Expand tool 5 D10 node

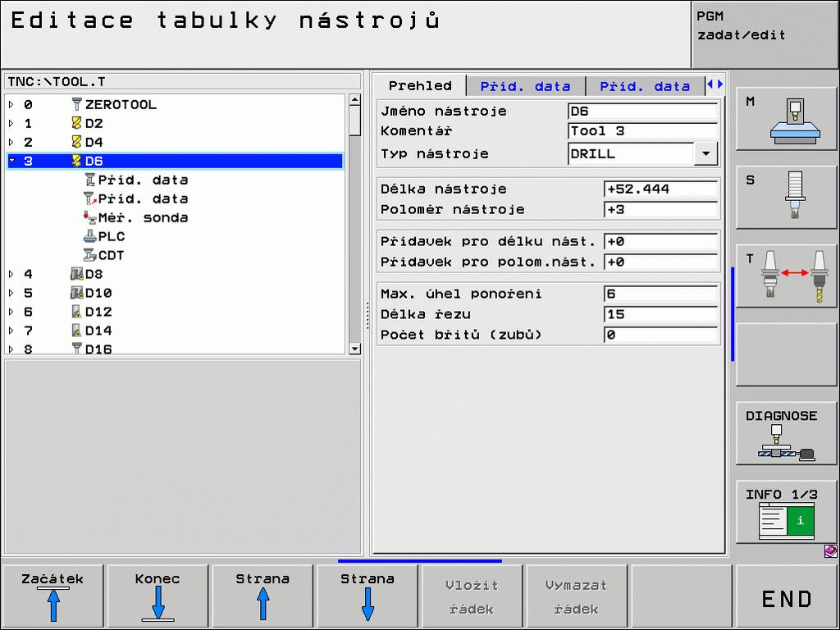click(11, 293)
